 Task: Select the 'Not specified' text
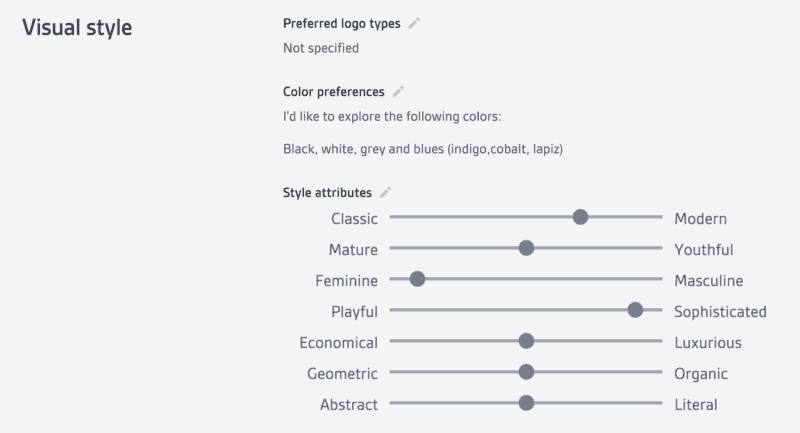(321, 48)
